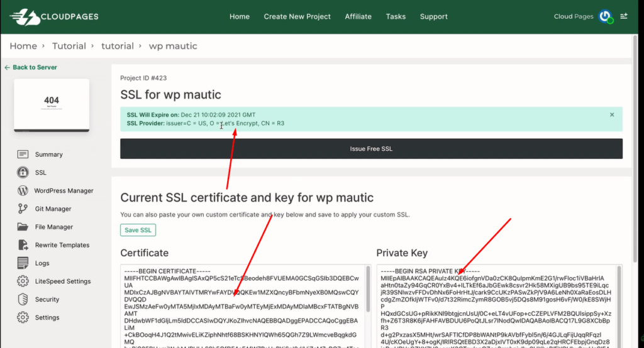The width and height of the screenshot is (644, 348).
Task: Click the Issue Free SSL button
Action: 371,148
